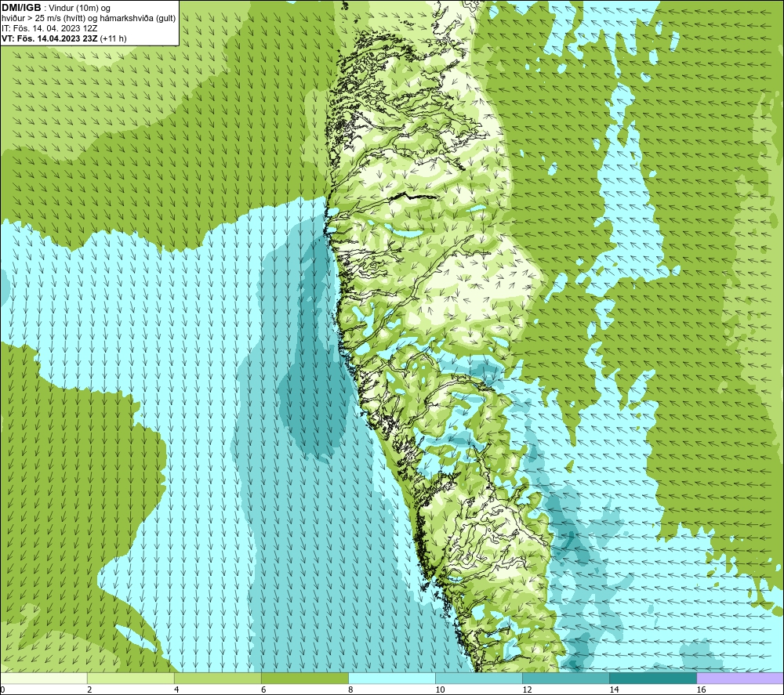Click the 4–6 m/s green legend swatch
The width and height of the screenshot is (784, 695).
pos(218,679)
